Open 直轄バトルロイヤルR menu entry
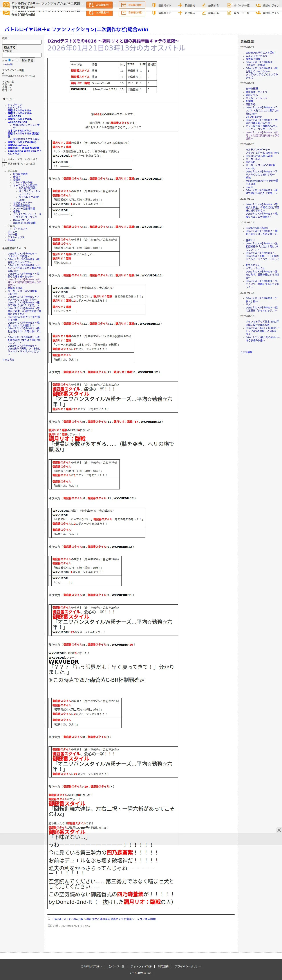 click(x=19, y=110)
